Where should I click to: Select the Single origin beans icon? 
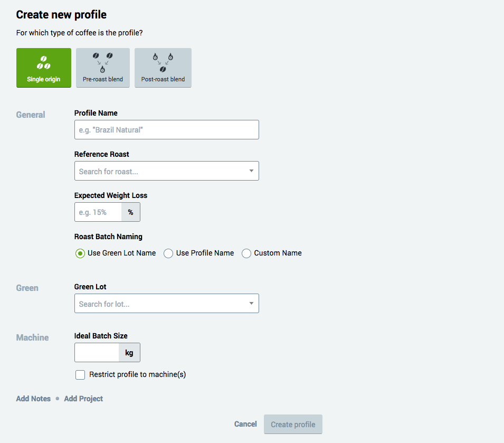tap(43, 63)
